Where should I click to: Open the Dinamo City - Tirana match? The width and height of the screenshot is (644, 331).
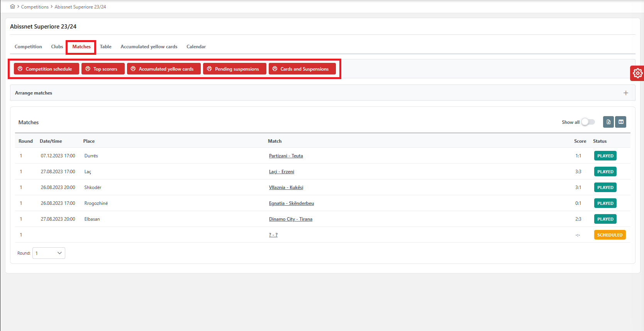[290, 219]
